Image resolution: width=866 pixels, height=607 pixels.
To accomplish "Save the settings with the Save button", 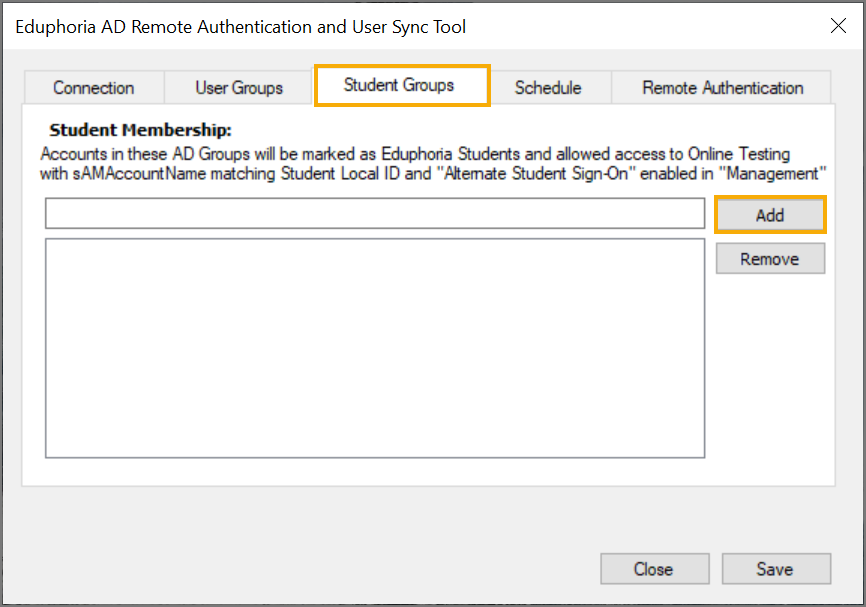I will tap(775, 569).
